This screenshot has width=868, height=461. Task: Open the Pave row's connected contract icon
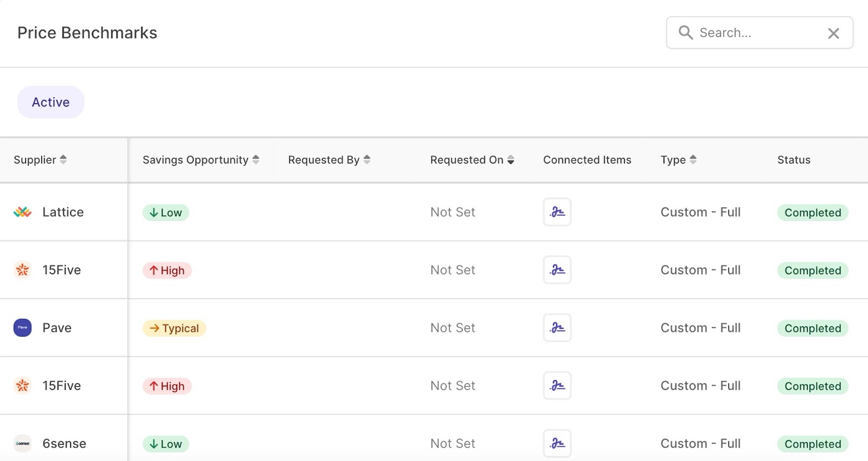[557, 327]
